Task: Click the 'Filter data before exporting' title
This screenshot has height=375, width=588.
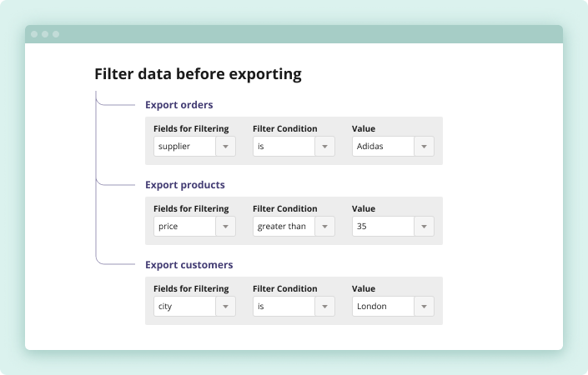Action: pos(198,74)
